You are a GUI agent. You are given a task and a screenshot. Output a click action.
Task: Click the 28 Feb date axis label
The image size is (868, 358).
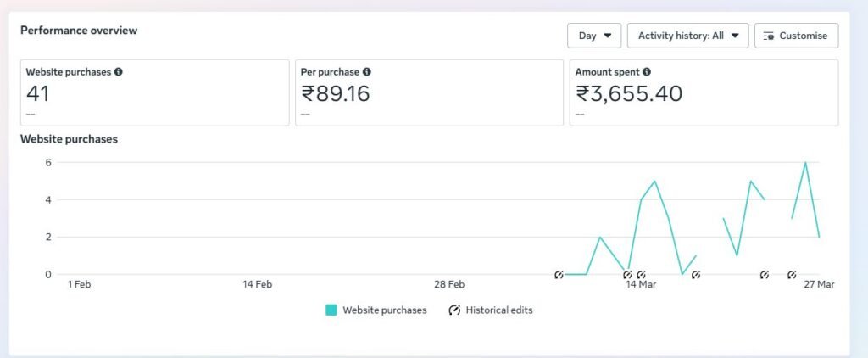pyautogui.click(x=449, y=285)
